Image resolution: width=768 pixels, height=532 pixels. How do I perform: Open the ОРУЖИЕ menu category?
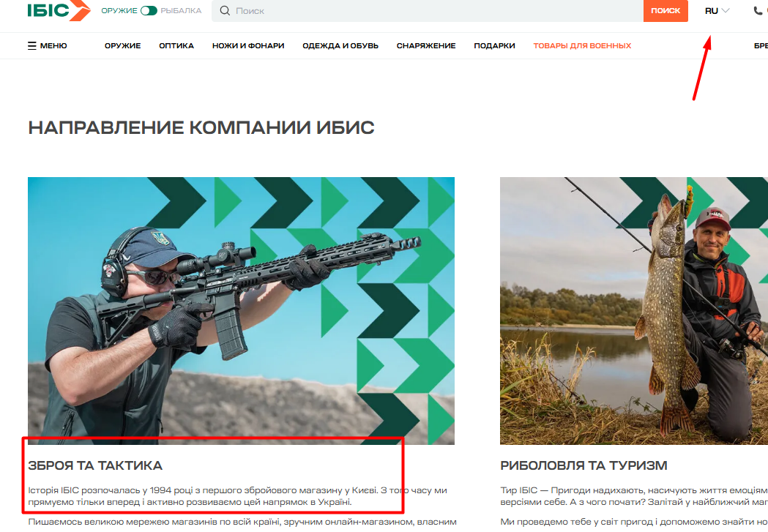click(x=122, y=46)
